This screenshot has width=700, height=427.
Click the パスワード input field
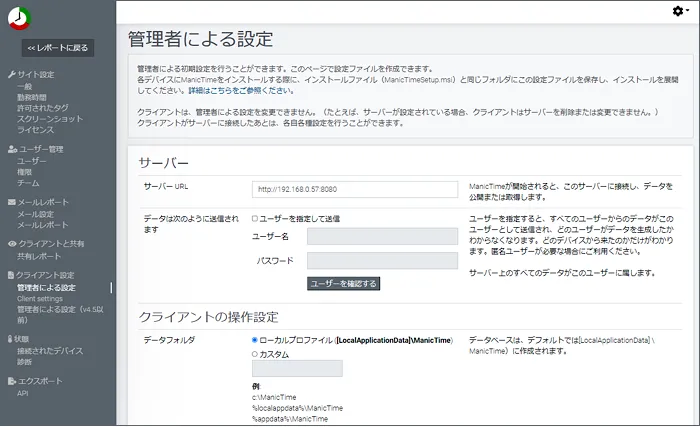point(382,260)
